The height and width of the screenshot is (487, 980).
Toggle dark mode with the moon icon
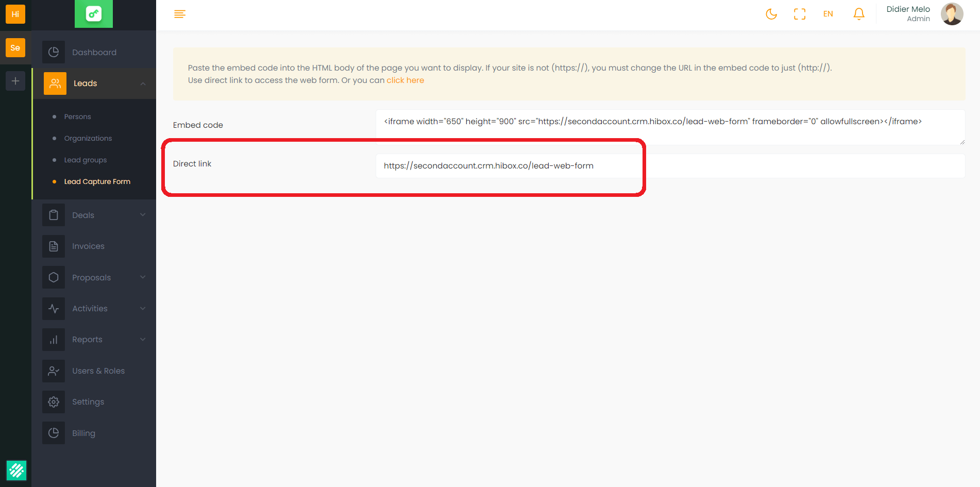coord(771,14)
